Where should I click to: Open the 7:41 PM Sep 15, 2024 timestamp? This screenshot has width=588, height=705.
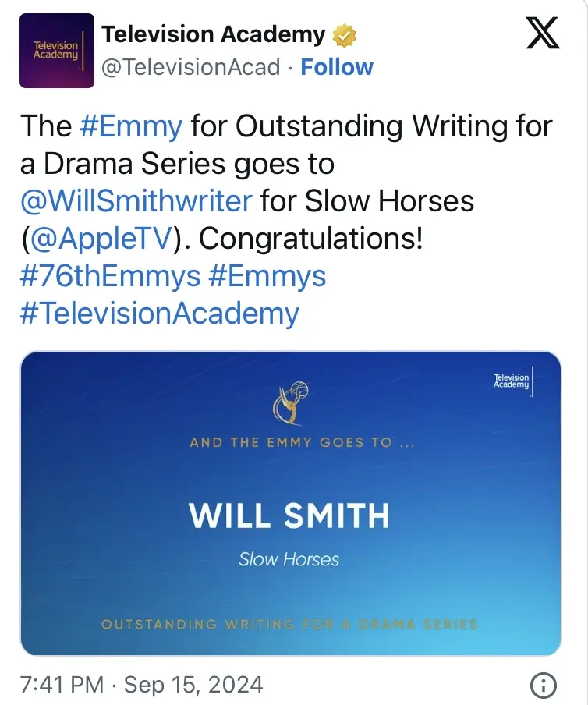[x=141, y=686]
